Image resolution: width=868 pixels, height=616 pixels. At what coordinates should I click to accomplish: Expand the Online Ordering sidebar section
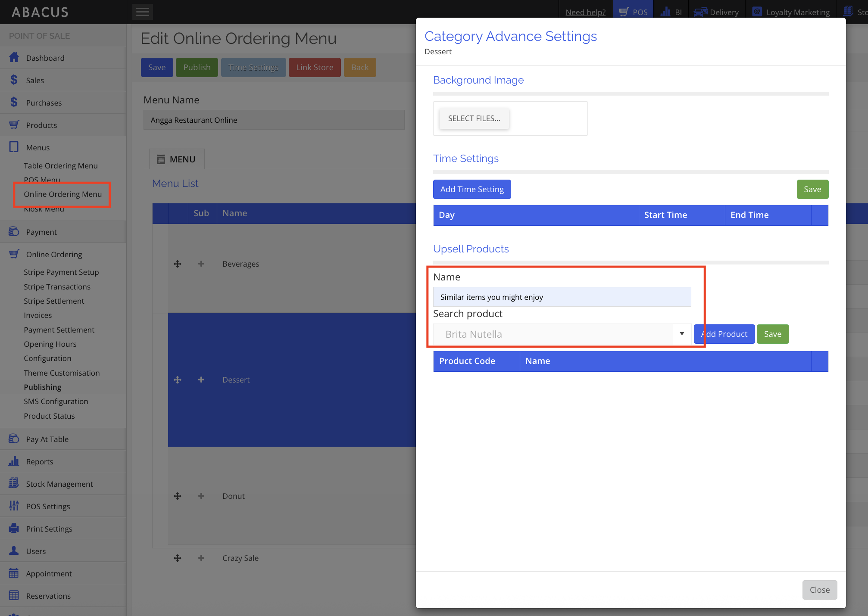pos(54,254)
